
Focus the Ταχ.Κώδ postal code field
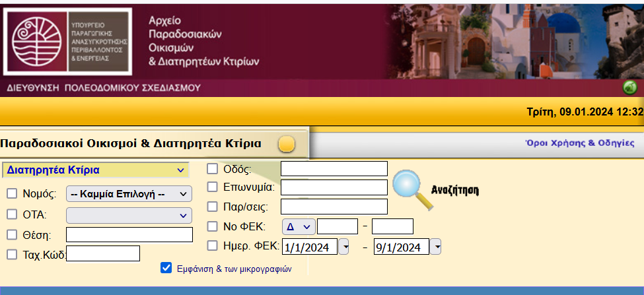tap(103, 254)
